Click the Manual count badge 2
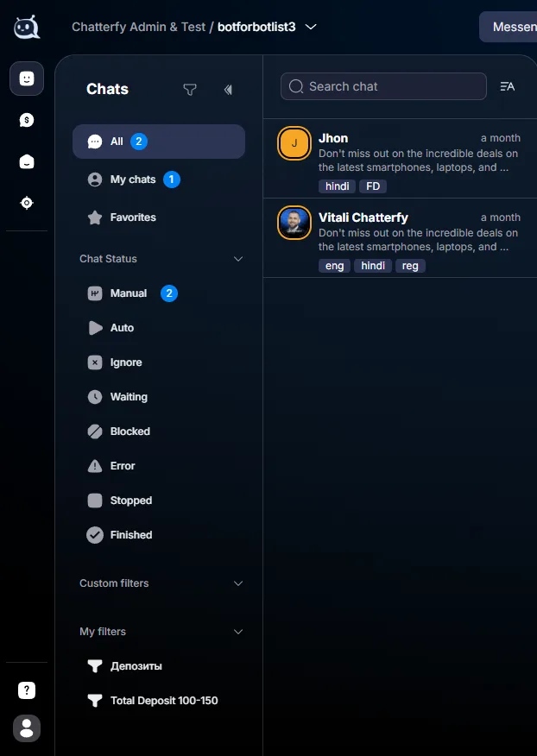This screenshot has width=537, height=756. pos(169,293)
